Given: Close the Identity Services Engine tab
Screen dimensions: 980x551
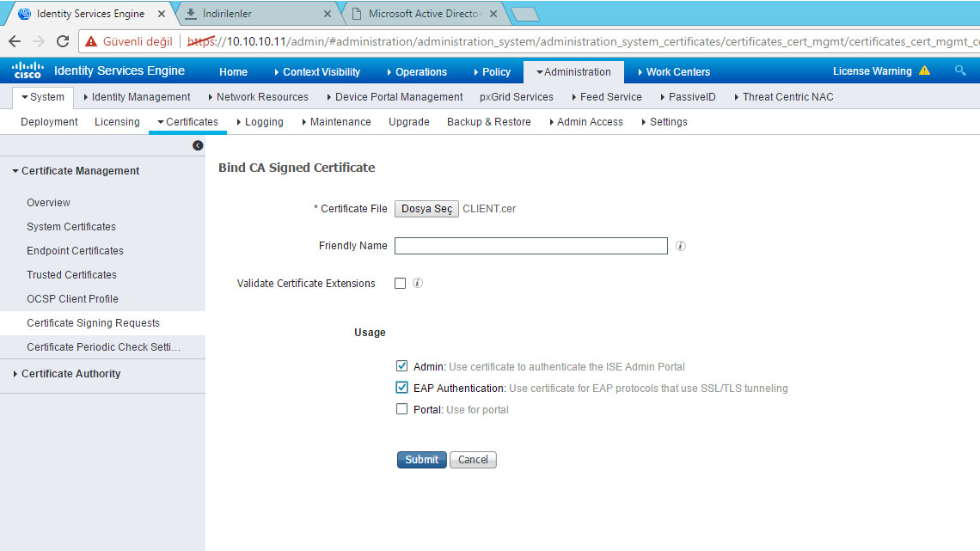Looking at the screenshot, I should tap(162, 14).
